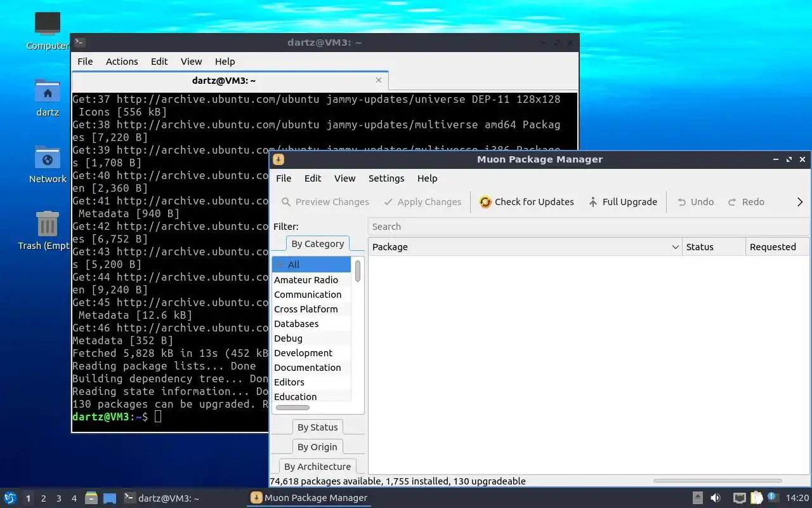Click the show desktop panel icon

tap(110, 498)
